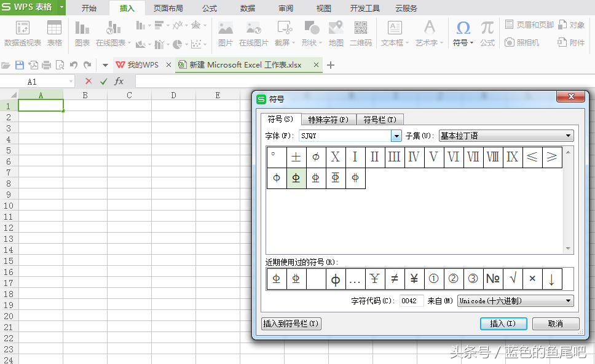Screen dimensions: 595x364
Task: Click the print icon in quick toolbar
Action: 46,65
